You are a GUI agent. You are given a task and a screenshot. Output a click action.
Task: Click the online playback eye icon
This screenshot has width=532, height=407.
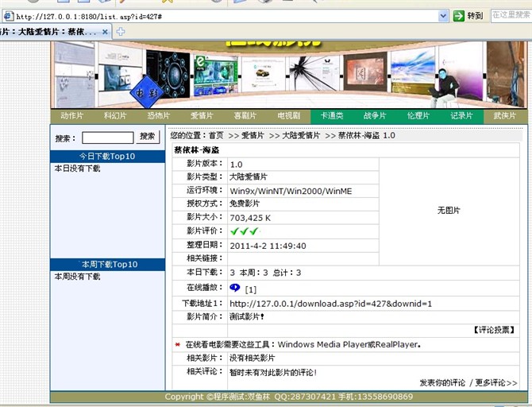click(235, 288)
